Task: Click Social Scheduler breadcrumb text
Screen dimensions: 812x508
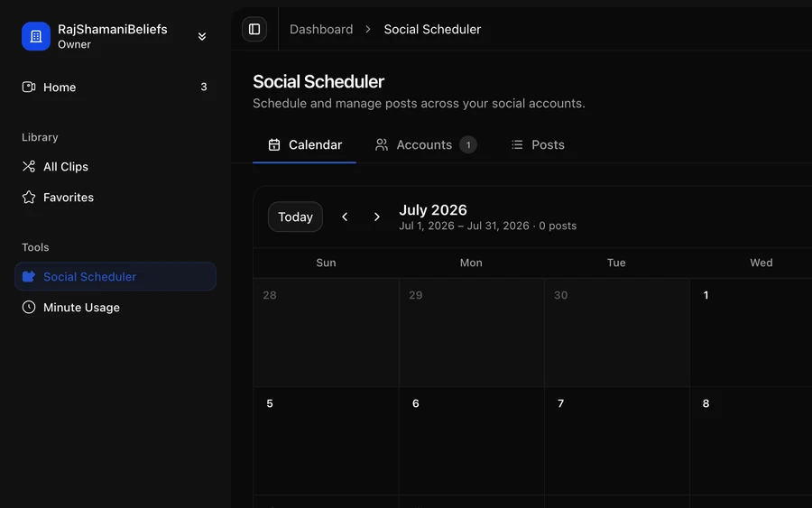Action: [432, 30]
